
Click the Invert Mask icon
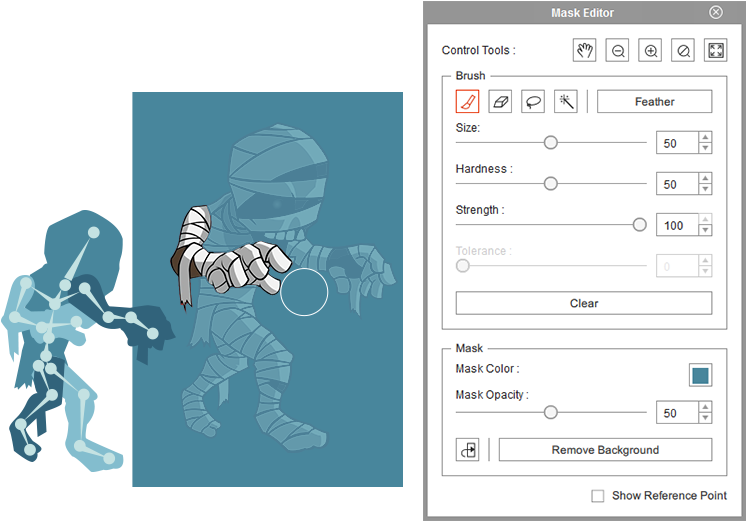coord(467,450)
